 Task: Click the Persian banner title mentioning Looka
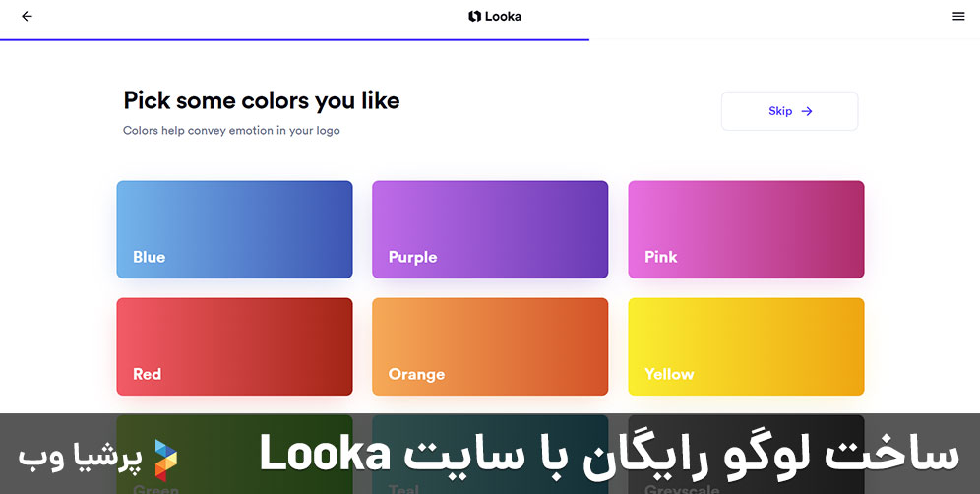pyautogui.click(x=608, y=454)
